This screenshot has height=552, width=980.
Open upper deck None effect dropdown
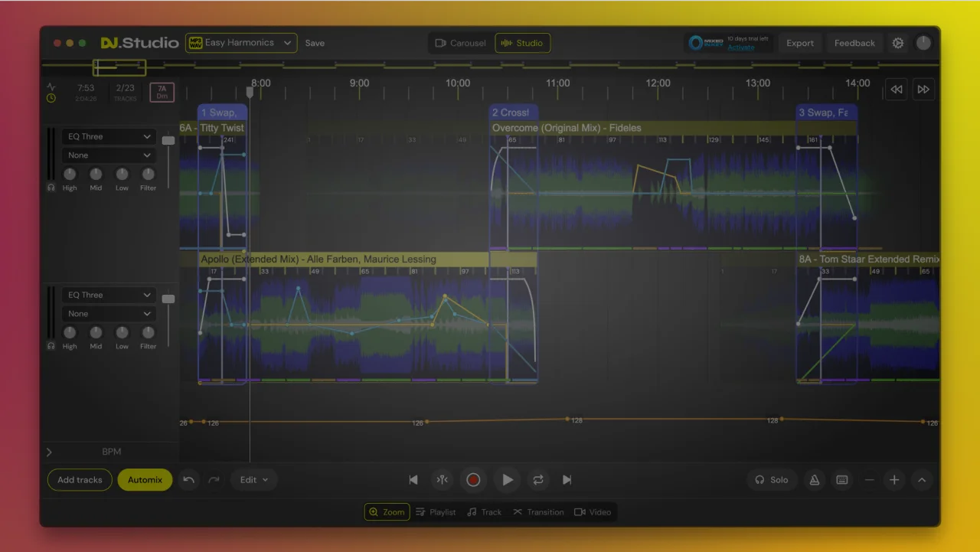pos(109,155)
